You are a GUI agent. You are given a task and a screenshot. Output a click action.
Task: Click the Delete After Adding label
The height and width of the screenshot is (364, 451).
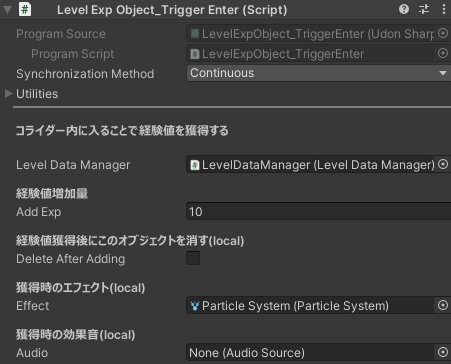(71, 259)
